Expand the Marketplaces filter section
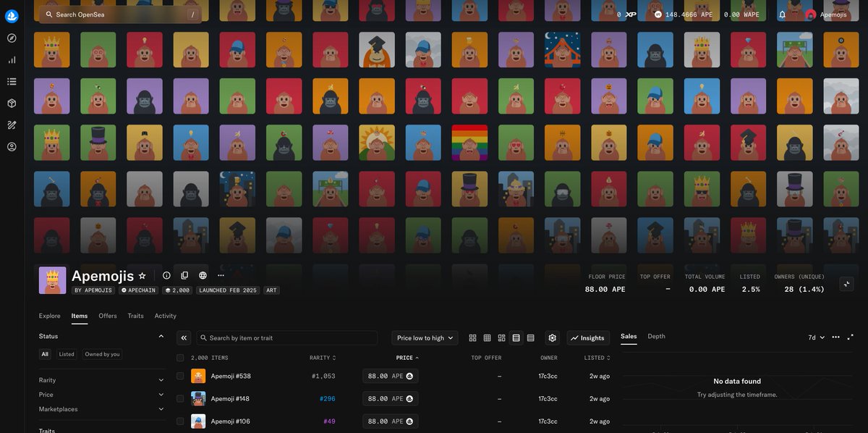The width and height of the screenshot is (868, 433). point(102,409)
